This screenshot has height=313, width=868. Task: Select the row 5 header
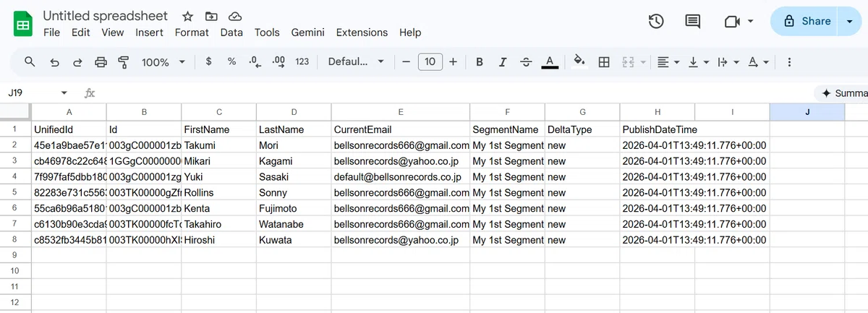coord(15,193)
